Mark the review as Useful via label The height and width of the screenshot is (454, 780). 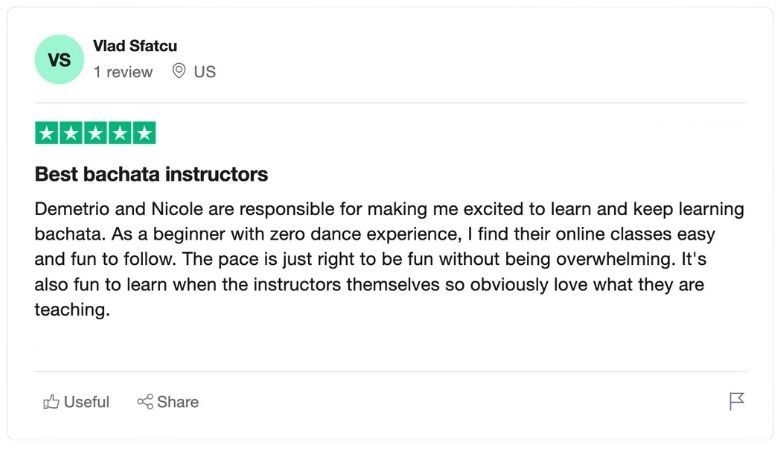(86, 402)
